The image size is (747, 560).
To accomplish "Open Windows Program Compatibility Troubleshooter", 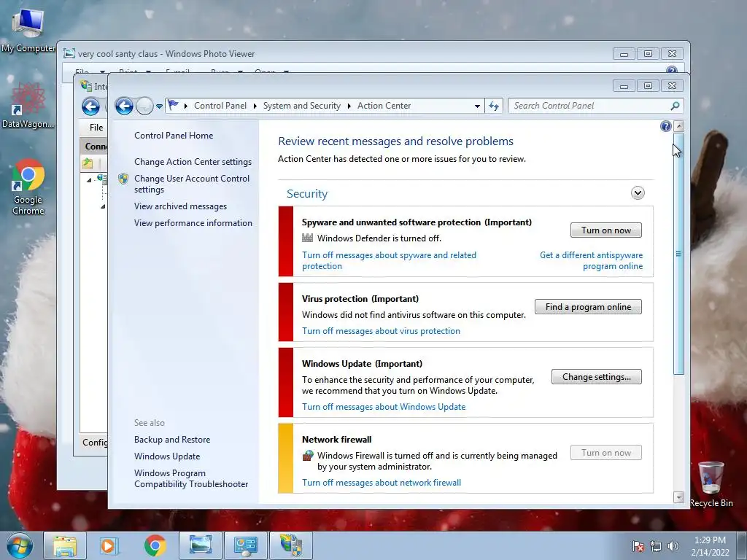I will (191, 478).
